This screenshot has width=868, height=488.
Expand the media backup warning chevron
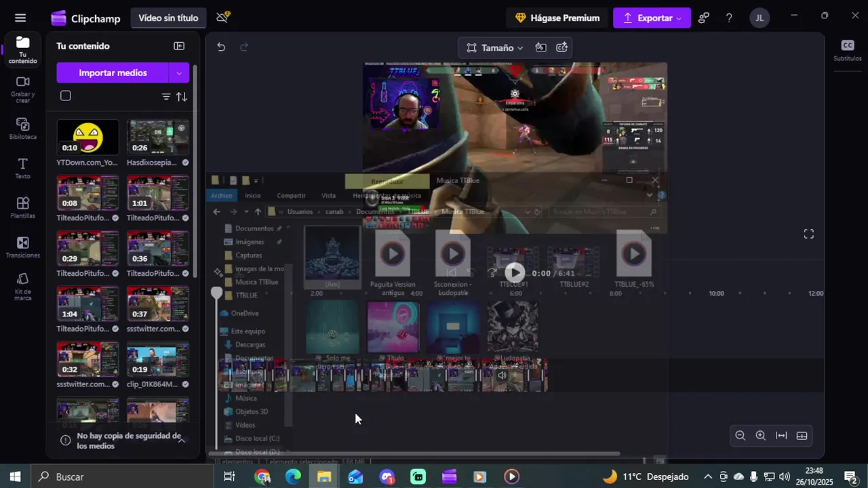[182, 441]
